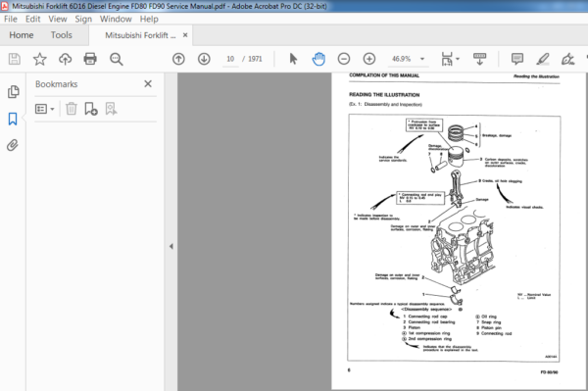Expand the fit page options dropdown

(x=458, y=59)
